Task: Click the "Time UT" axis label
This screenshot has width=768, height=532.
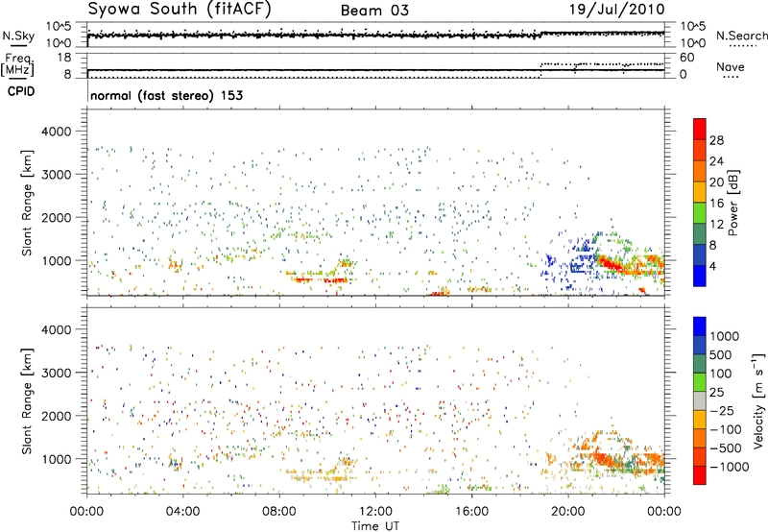Action: click(375, 526)
